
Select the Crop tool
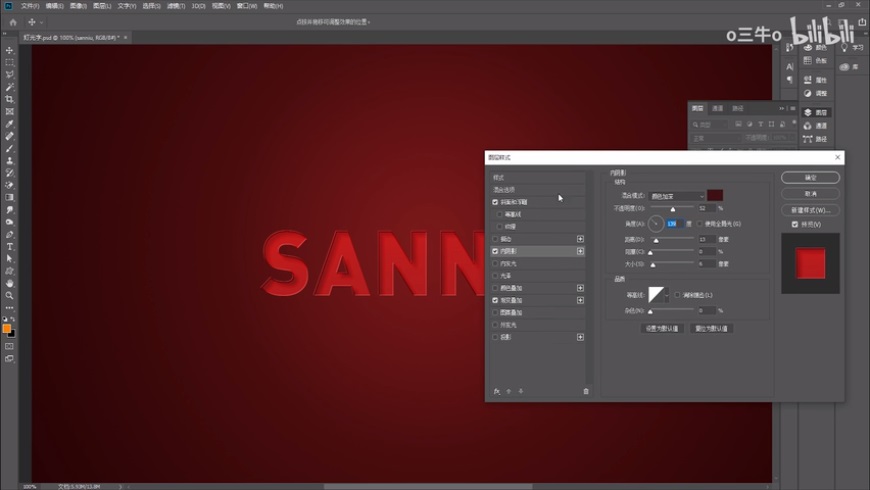point(10,99)
